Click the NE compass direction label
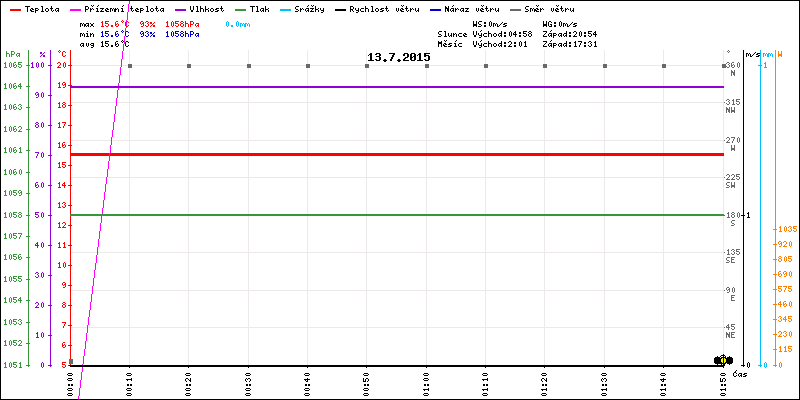This screenshot has width=800, height=400. (x=730, y=335)
